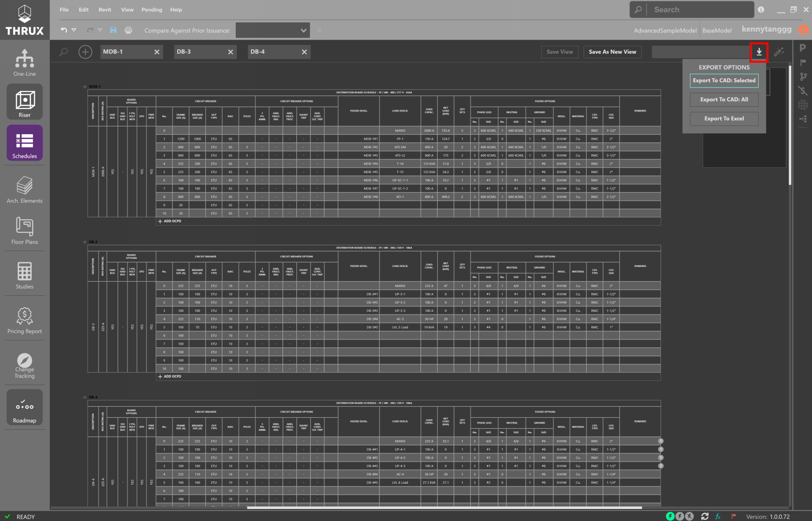Open the File menu
Viewport: 812px width, 521px height.
[64, 10]
